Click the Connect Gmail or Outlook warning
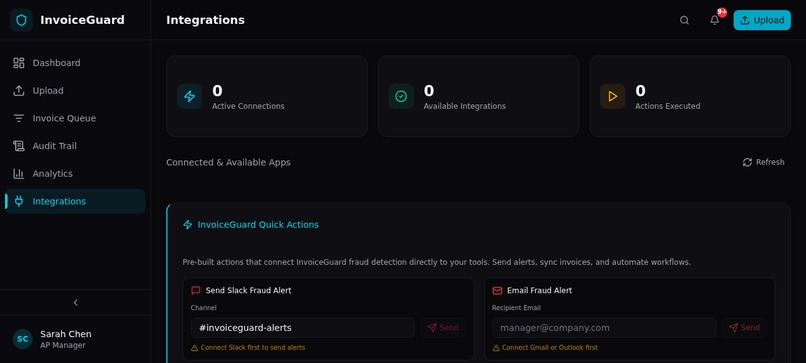The width and height of the screenshot is (806, 363). [545, 348]
